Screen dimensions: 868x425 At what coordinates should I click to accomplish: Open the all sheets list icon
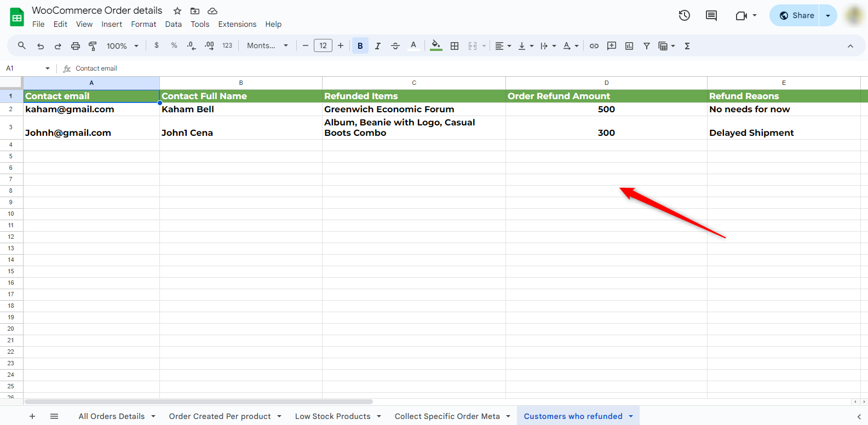pos(54,416)
